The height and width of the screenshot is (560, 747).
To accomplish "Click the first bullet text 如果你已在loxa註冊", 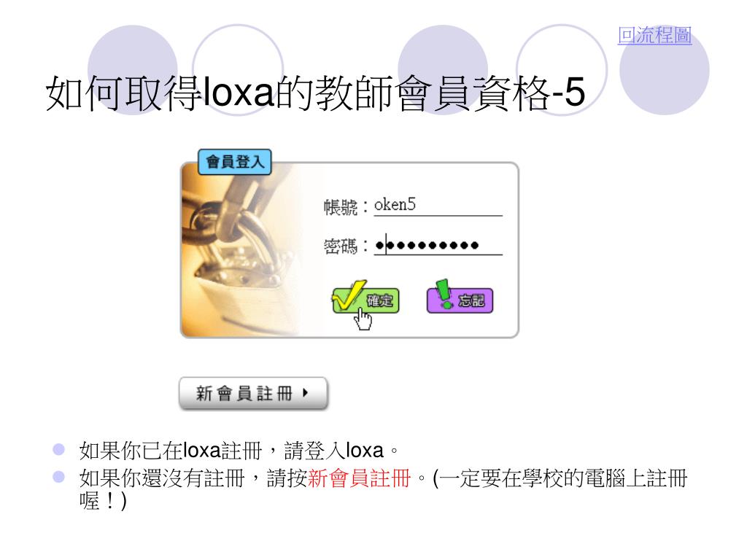I will (x=171, y=451).
